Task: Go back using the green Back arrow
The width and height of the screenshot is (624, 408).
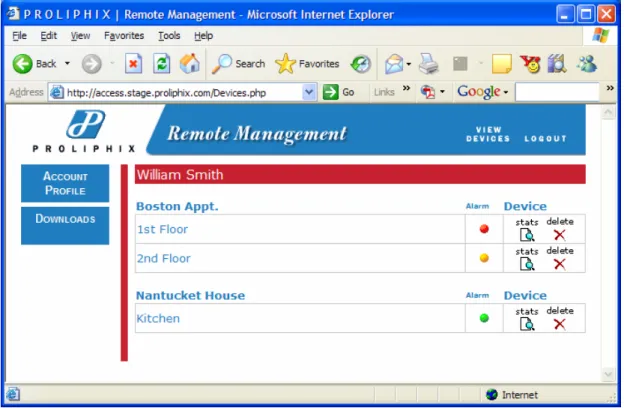Action: [22, 64]
